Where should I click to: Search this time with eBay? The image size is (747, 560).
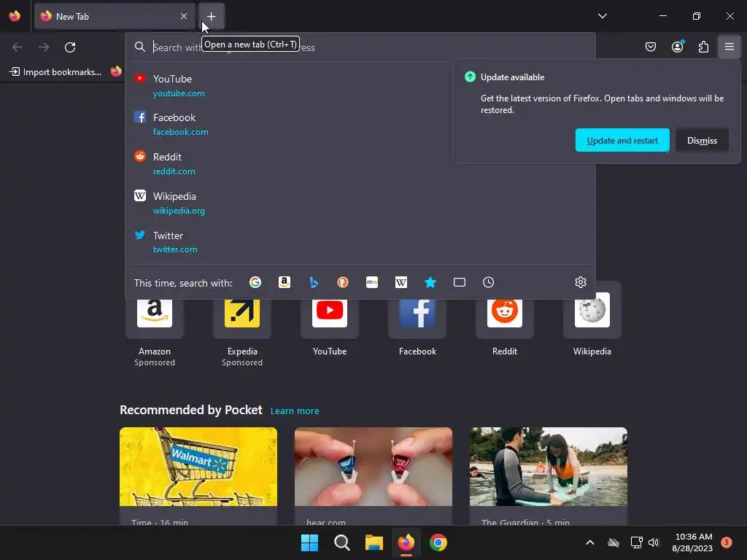point(372,282)
